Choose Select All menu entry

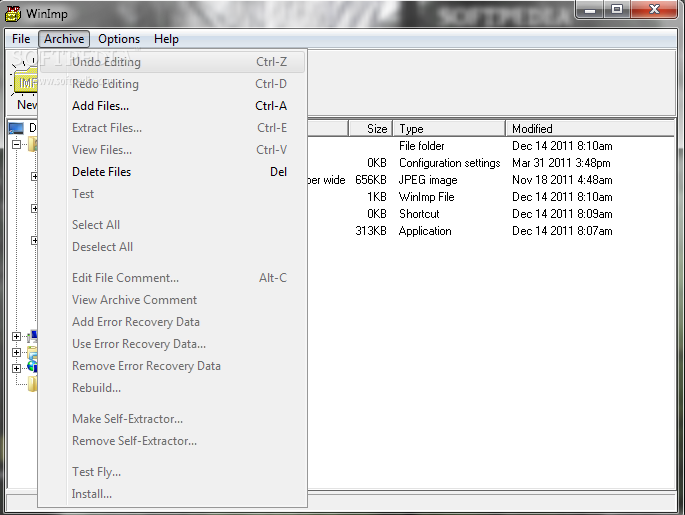pos(172,225)
